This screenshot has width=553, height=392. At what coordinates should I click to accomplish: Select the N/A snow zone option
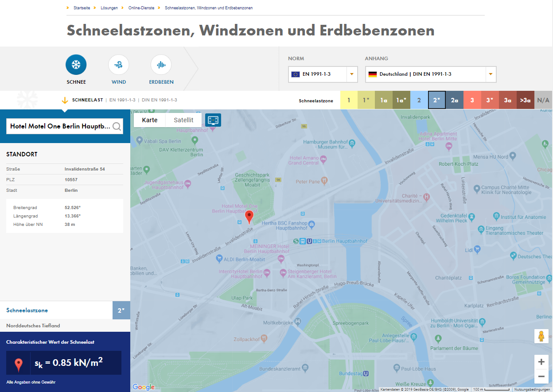[543, 100]
